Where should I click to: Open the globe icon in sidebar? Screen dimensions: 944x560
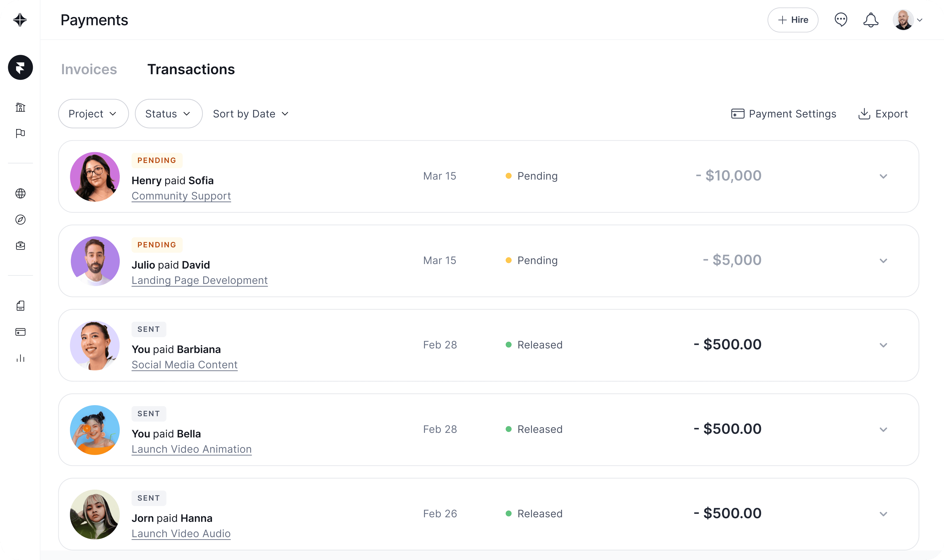[x=20, y=194]
